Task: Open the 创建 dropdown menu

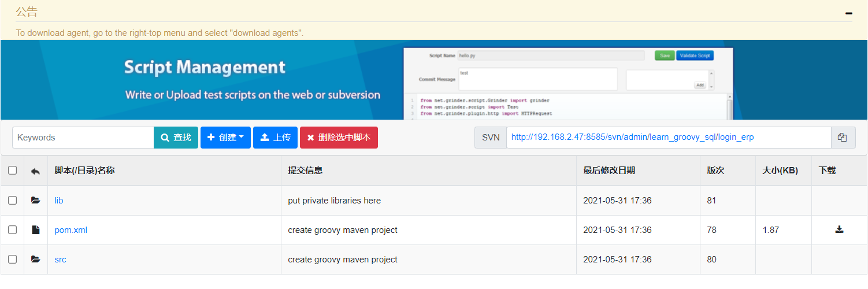Action: 225,138
